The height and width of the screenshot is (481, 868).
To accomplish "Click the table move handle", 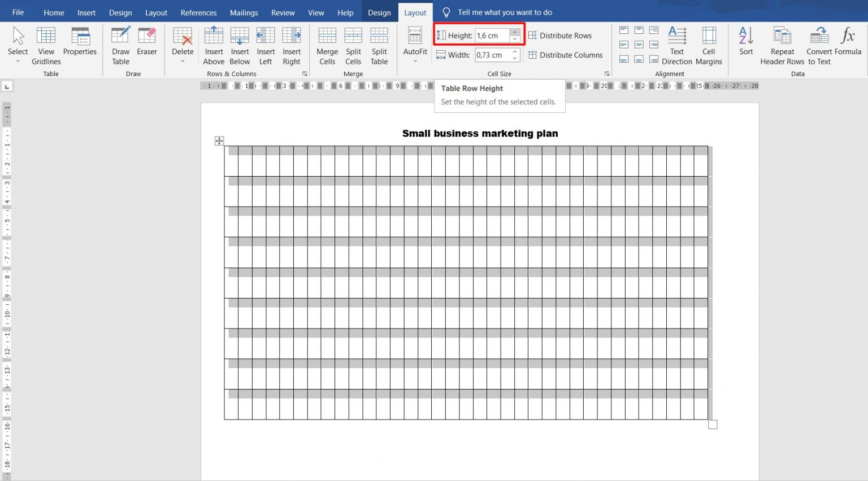I will tap(219, 141).
